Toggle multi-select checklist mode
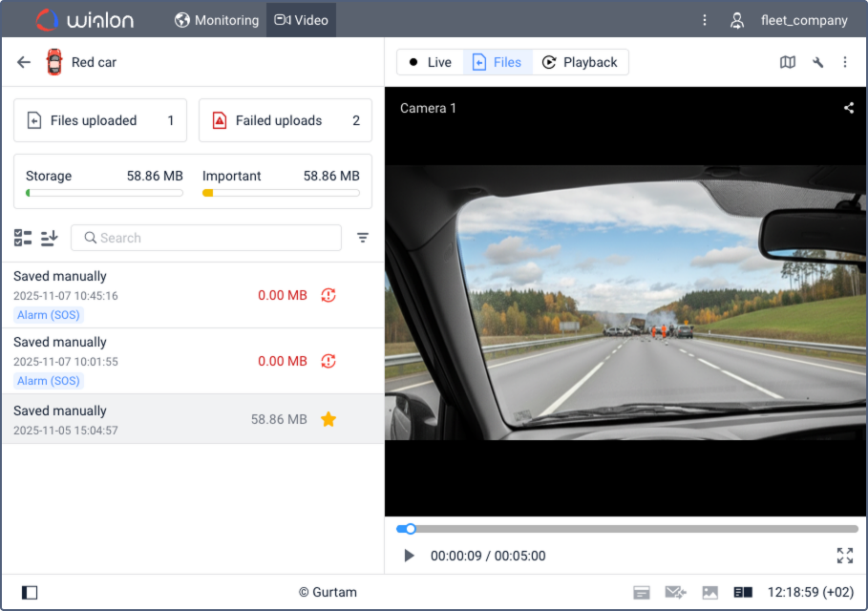 pos(23,238)
